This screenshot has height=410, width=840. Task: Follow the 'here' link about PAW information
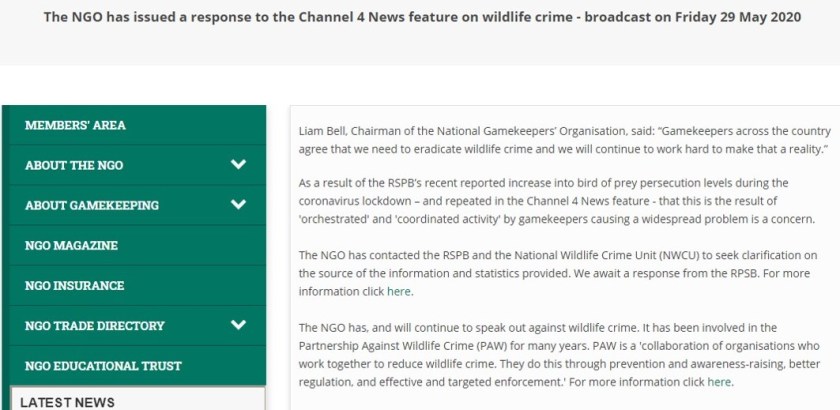tap(719, 381)
